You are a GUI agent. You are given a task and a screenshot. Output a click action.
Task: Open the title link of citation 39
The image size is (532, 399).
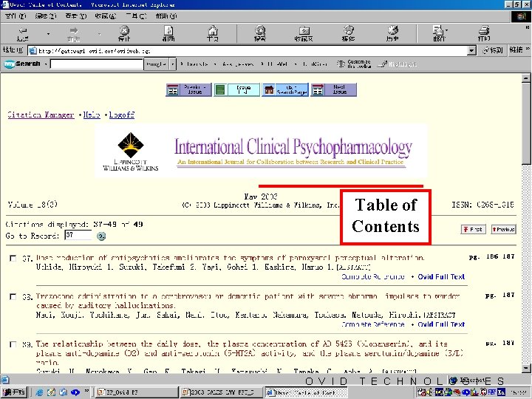[x=250, y=353]
